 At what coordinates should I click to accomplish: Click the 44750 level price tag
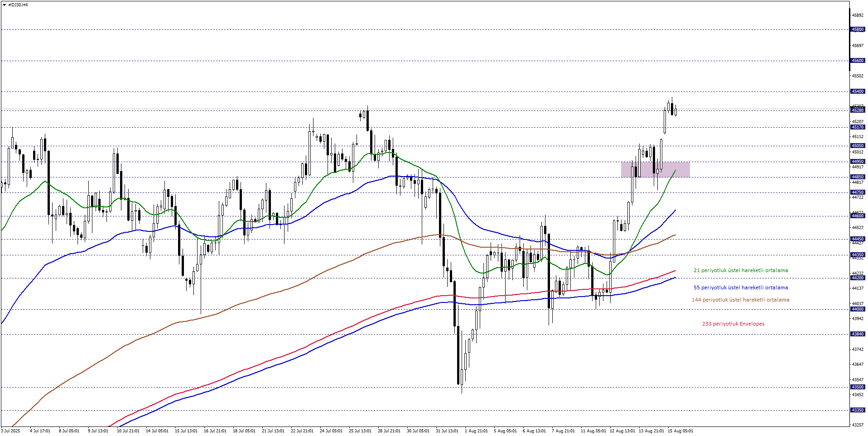858,192
